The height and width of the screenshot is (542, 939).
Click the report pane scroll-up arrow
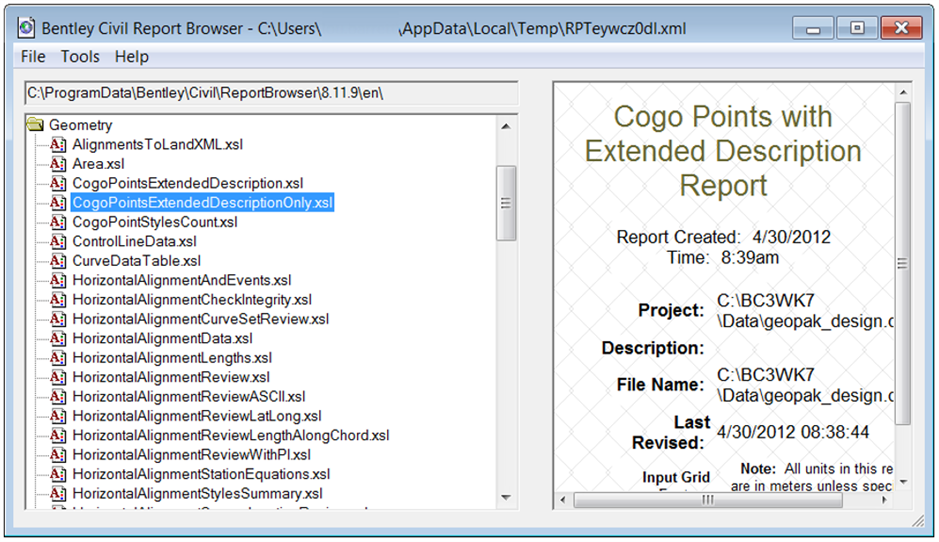tap(903, 92)
